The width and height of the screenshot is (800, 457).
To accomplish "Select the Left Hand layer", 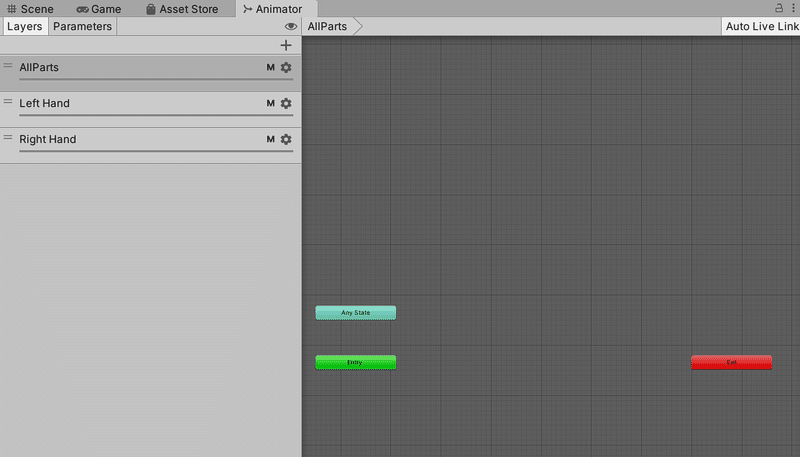I will click(x=151, y=109).
